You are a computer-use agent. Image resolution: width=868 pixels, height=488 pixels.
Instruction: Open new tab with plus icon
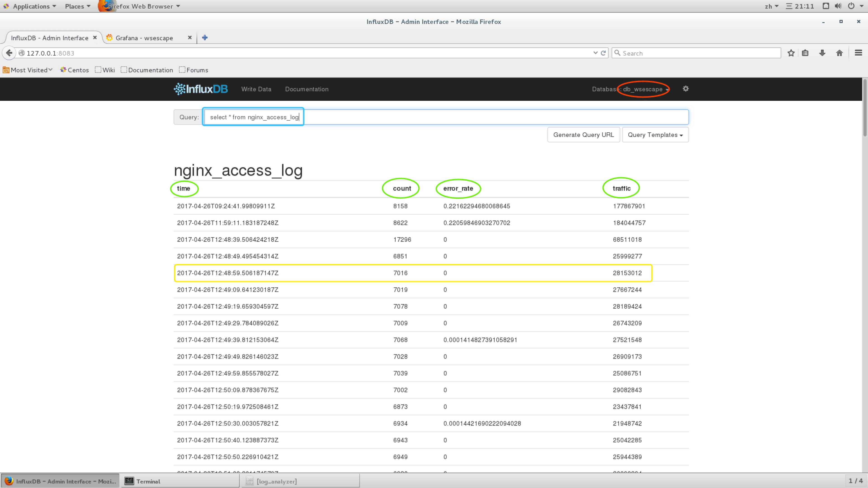tap(205, 37)
